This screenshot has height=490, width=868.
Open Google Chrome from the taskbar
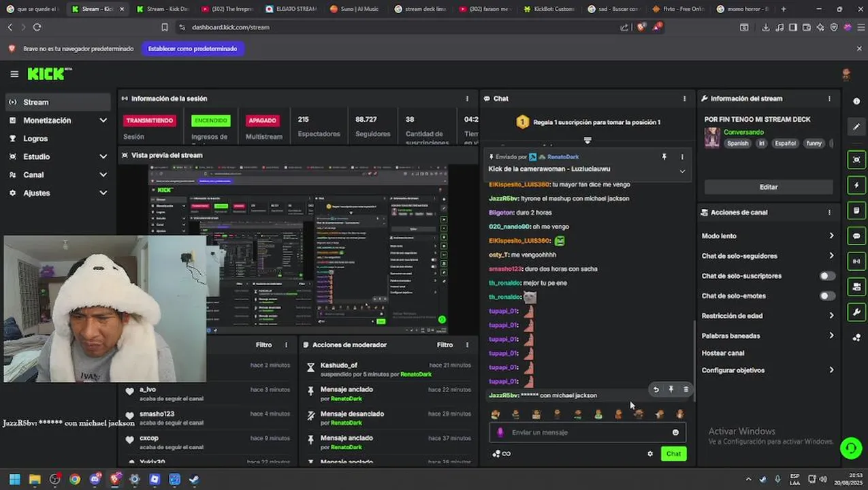[x=75, y=479]
